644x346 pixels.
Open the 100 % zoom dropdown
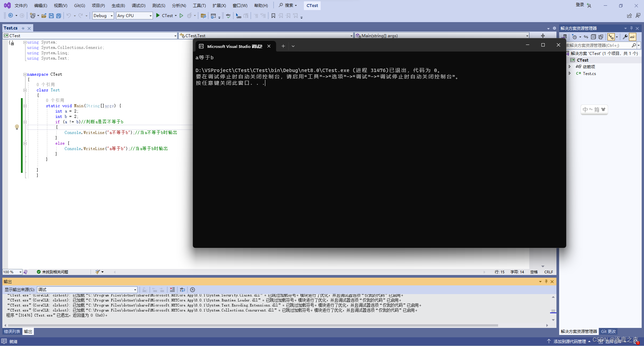pyautogui.click(x=12, y=272)
